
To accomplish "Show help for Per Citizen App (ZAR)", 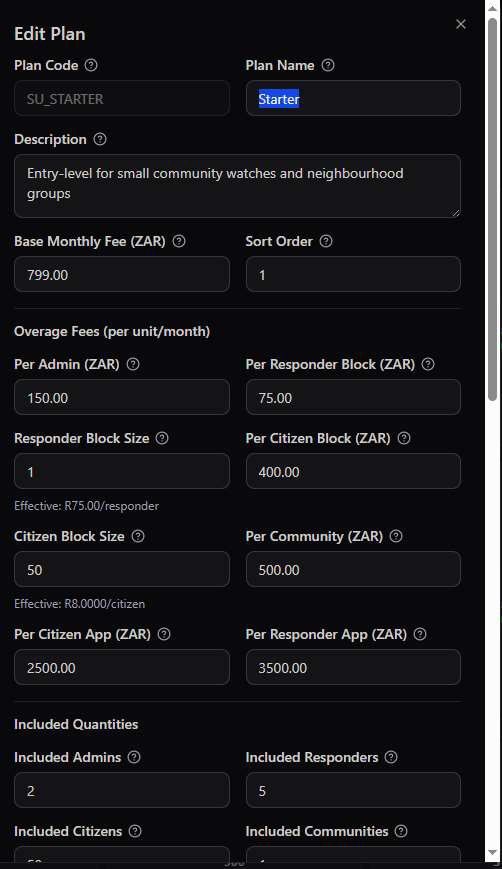I will pos(164,634).
